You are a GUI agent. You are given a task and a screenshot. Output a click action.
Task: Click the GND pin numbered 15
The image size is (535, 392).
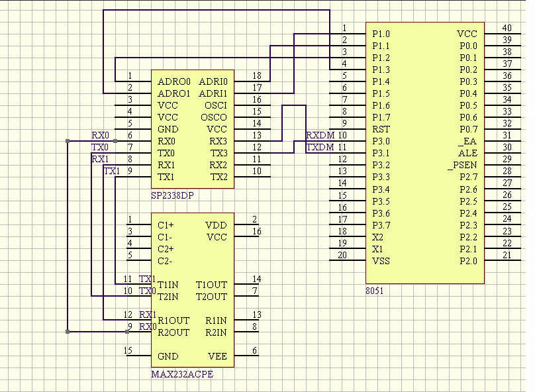coord(168,356)
